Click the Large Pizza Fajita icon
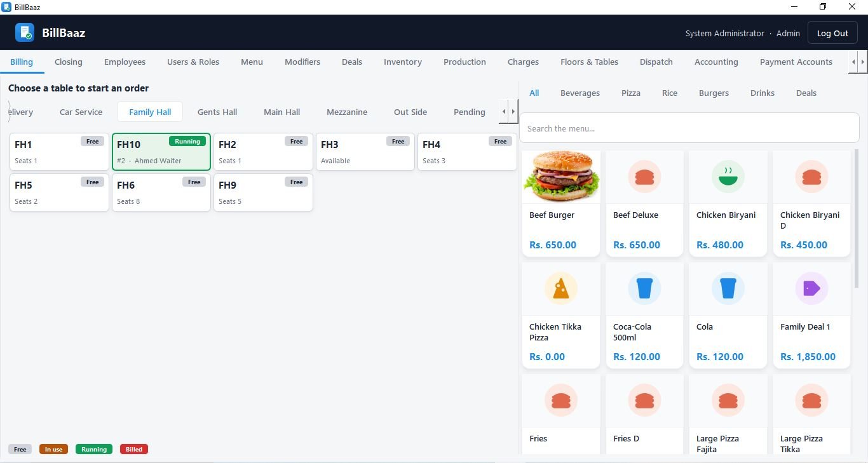The width and height of the screenshot is (868, 463). click(728, 400)
